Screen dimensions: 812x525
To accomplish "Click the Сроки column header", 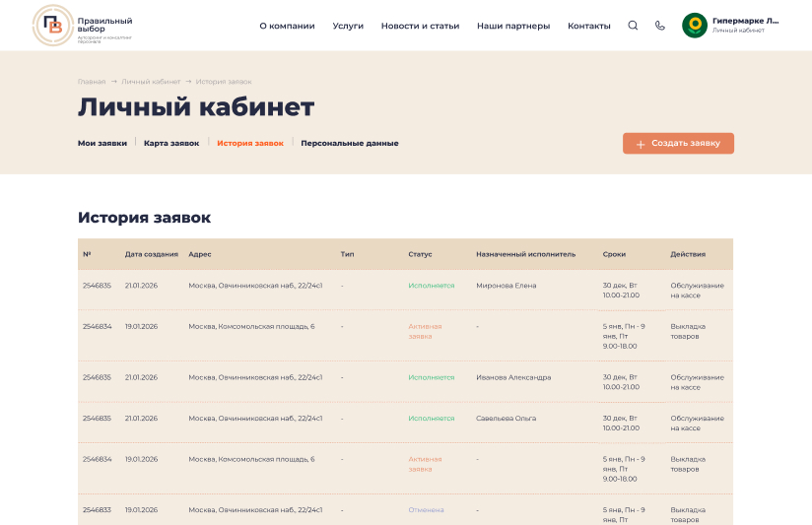I will pos(614,254).
